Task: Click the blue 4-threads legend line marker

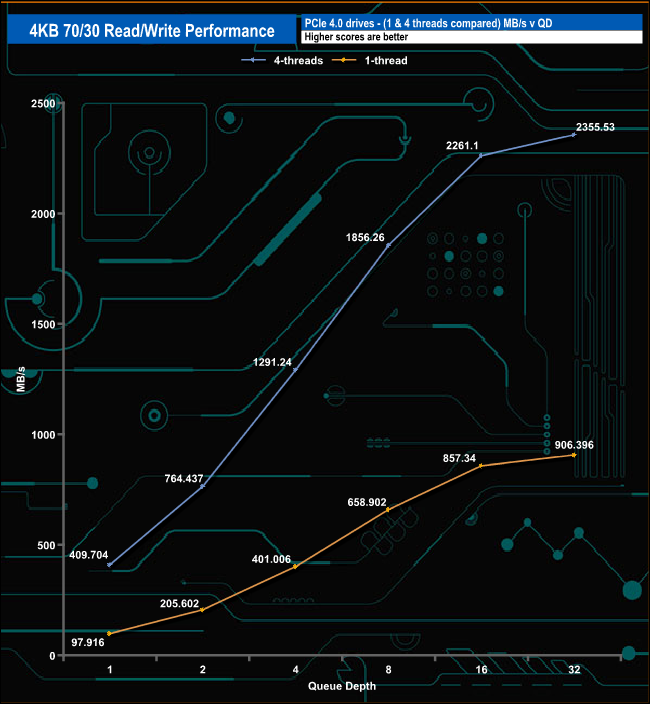Action: pyautogui.click(x=253, y=60)
